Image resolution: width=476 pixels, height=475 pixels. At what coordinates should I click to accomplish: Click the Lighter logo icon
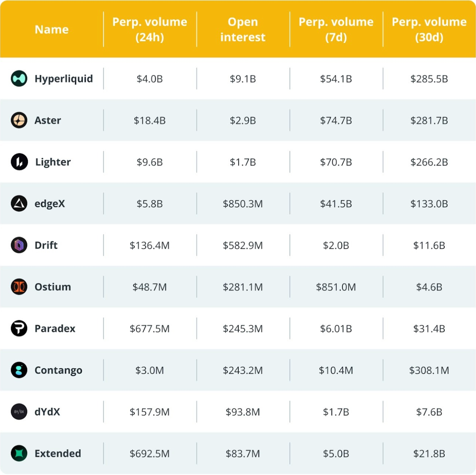(19, 162)
